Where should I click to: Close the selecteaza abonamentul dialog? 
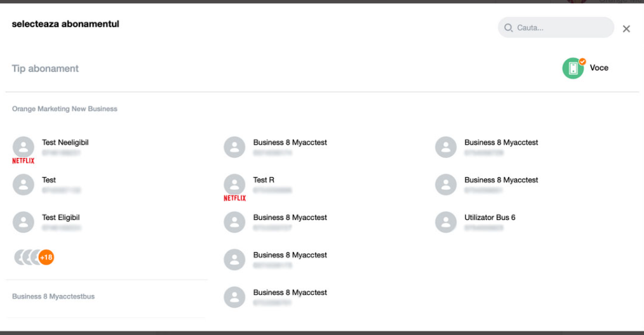tap(626, 29)
